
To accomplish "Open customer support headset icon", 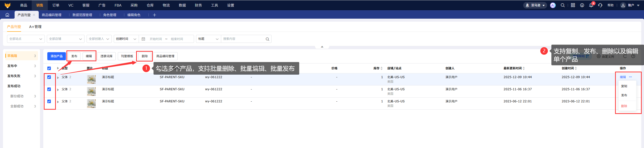I will pos(600,5).
